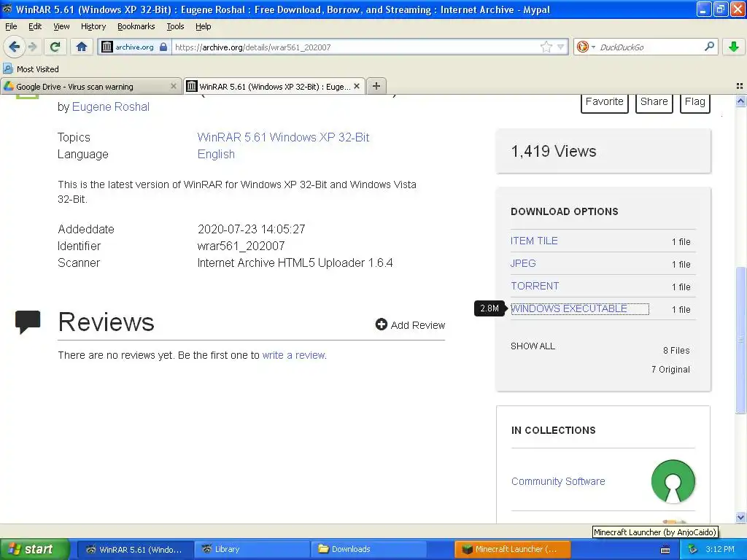
Task: Click the identifier value wrar561_202007
Action: tap(241, 246)
